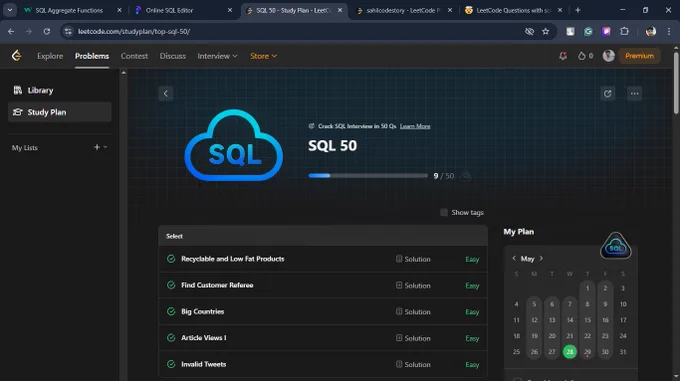Expand the Store dropdown menu
Viewport: 680px width, 381px height.
(x=263, y=56)
